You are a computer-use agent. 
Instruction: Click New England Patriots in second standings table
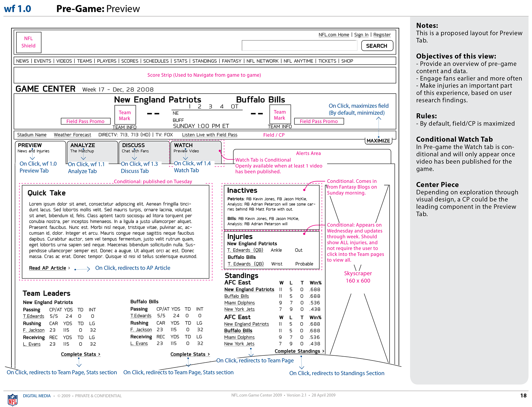(247, 324)
